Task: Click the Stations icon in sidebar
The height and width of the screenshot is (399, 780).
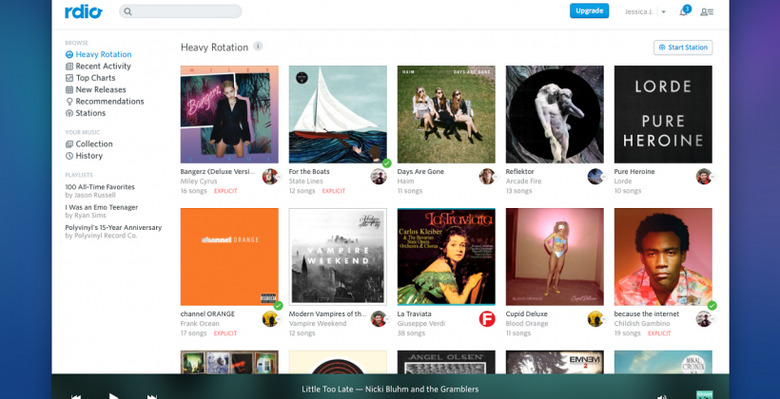Action: (69, 113)
